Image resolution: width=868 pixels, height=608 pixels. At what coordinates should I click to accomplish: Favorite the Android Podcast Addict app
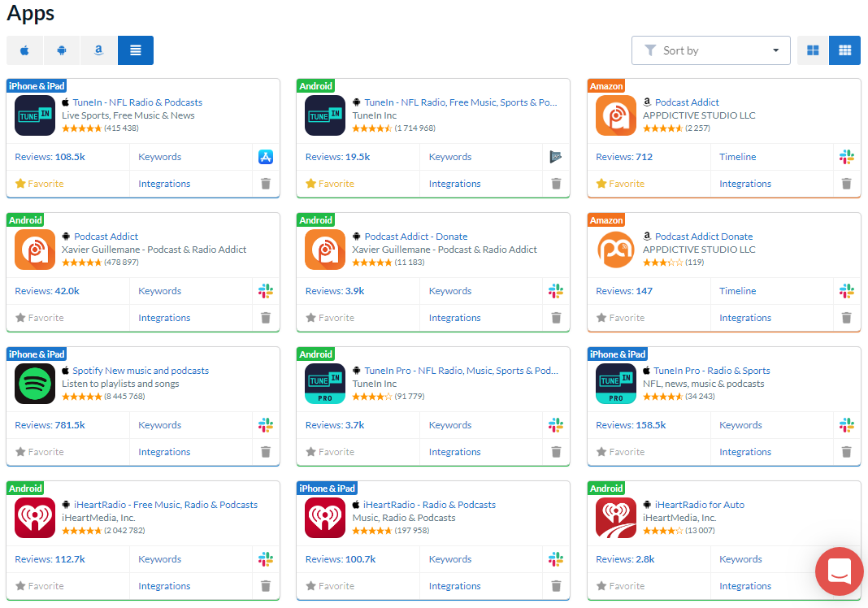tap(39, 317)
